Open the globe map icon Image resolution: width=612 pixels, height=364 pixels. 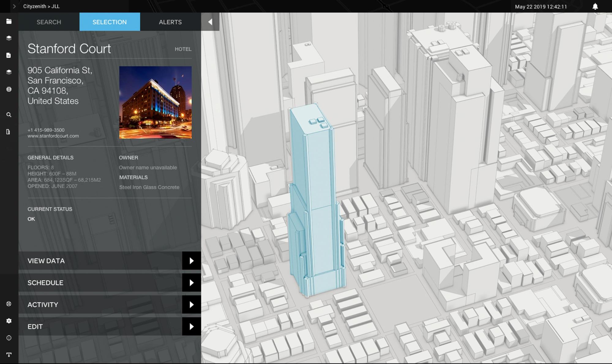click(9, 89)
